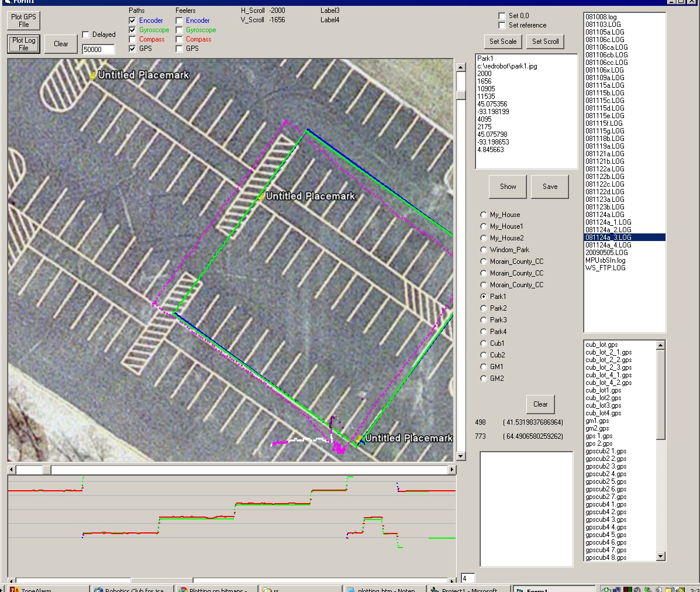Click the input field containing 50000
The image size is (700, 592).
98,50
